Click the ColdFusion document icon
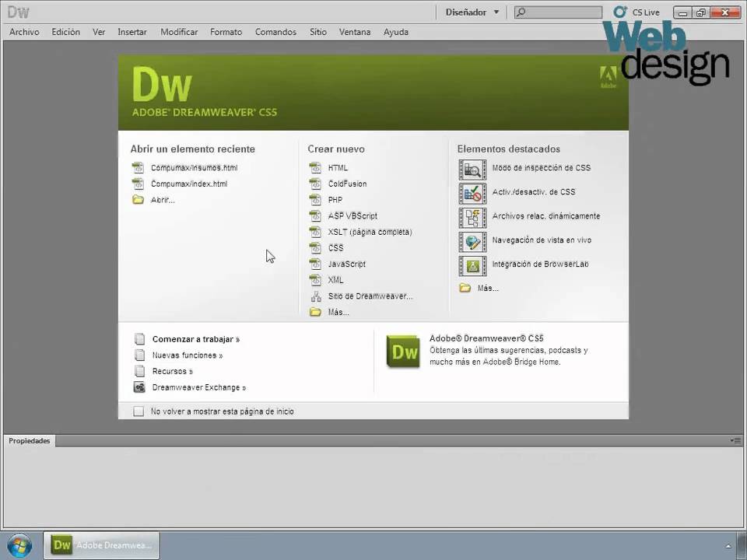 click(315, 184)
